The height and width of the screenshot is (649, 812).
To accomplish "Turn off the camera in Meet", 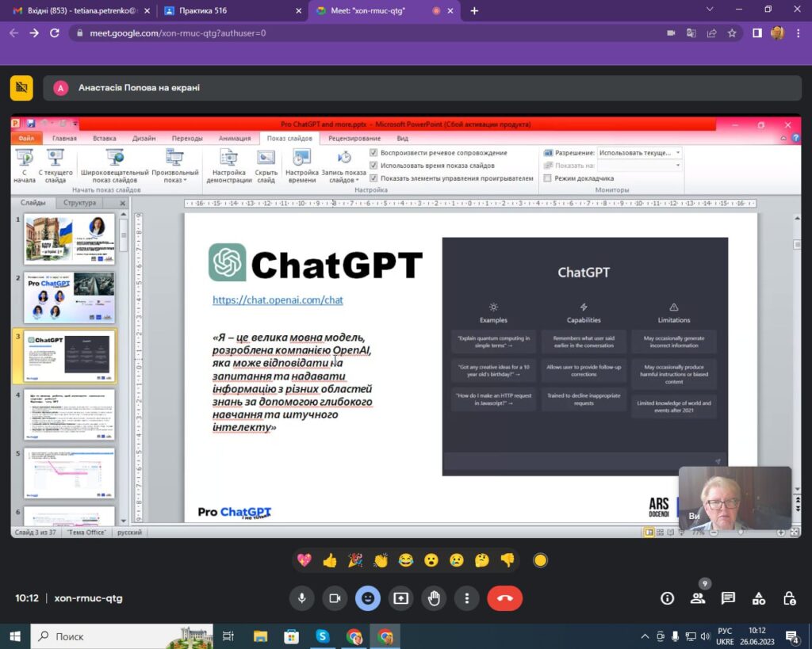I will [x=335, y=598].
